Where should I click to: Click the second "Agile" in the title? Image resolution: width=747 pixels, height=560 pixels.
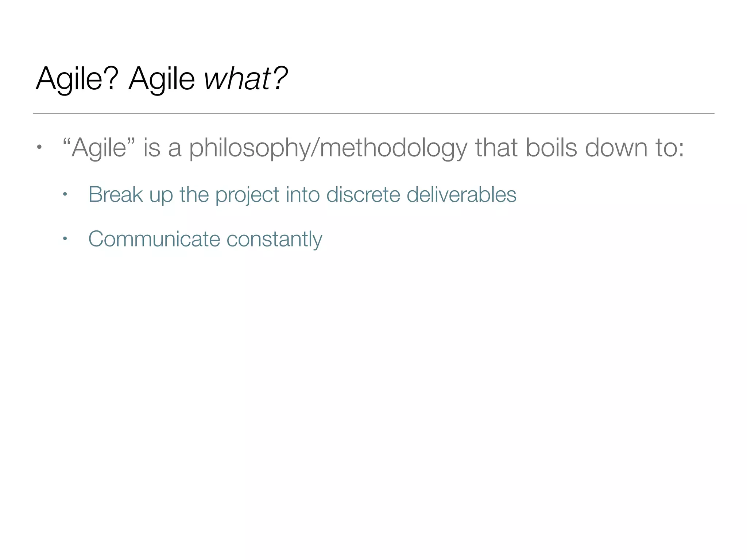pos(162,78)
